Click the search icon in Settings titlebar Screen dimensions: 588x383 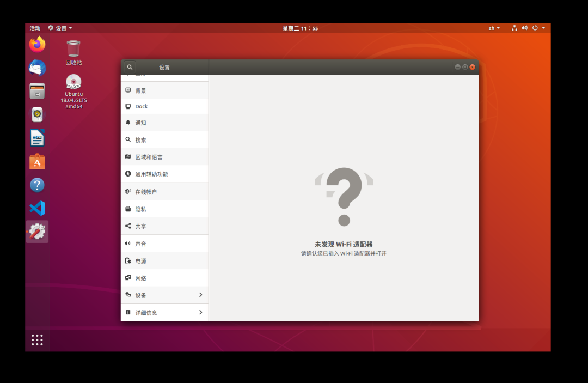(130, 66)
